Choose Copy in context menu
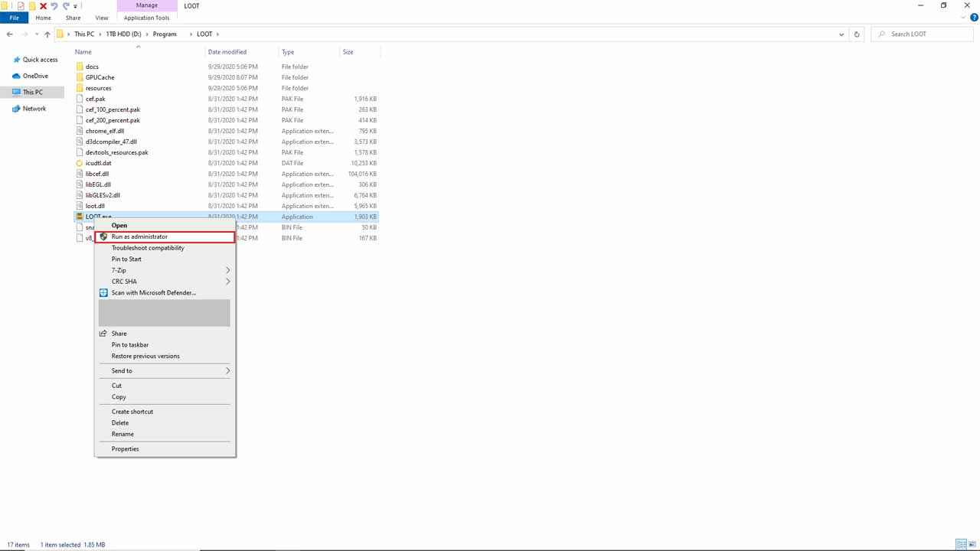 coord(119,396)
